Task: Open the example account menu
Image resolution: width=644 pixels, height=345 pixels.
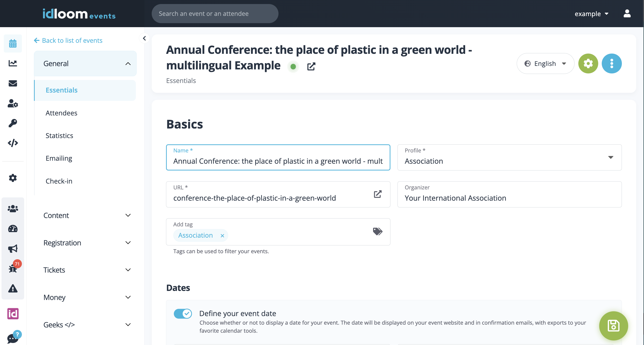Action: pos(591,14)
